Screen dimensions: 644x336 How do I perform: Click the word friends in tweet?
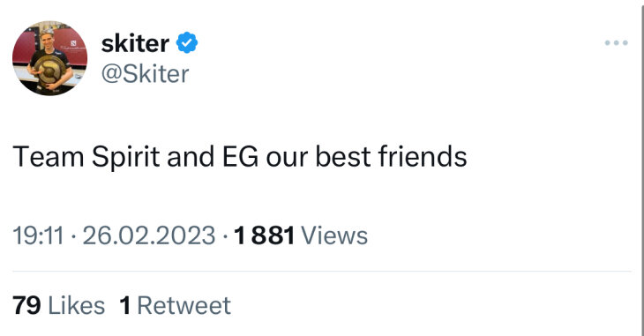tap(423, 157)
